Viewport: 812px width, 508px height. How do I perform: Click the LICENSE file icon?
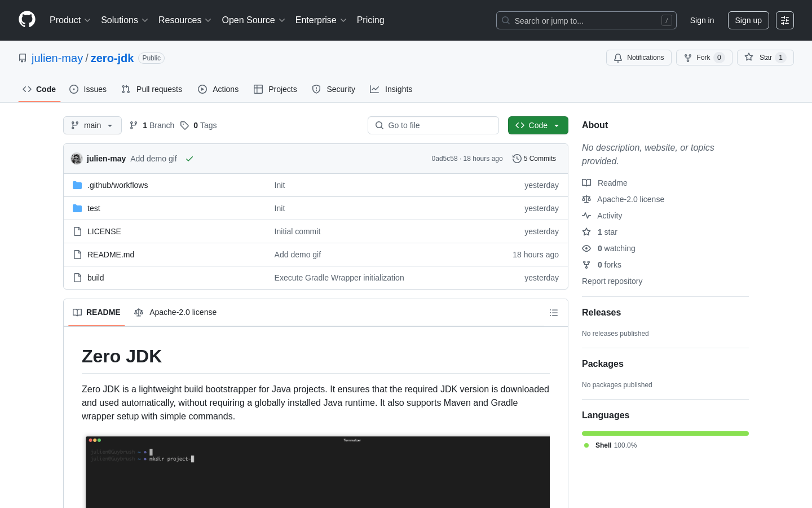click(x=77, y=231)
